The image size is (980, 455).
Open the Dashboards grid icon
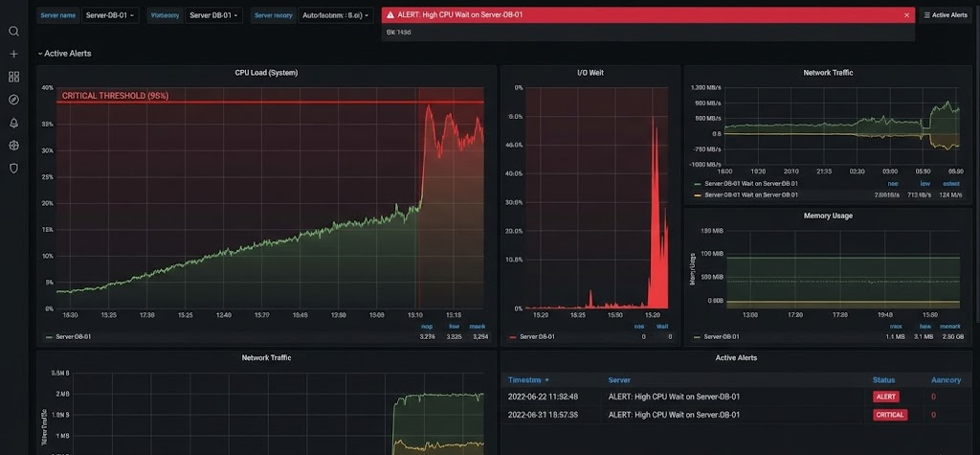(x=13, y=77)
